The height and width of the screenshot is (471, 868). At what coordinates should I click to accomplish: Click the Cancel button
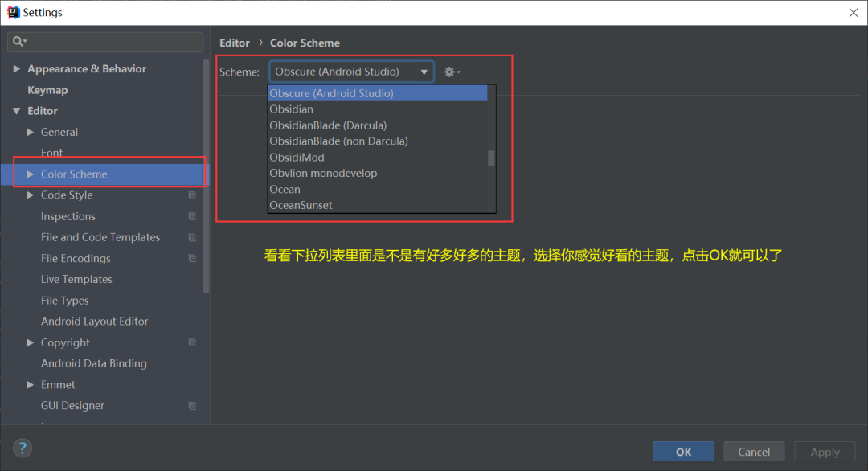[x=754, y=452]
